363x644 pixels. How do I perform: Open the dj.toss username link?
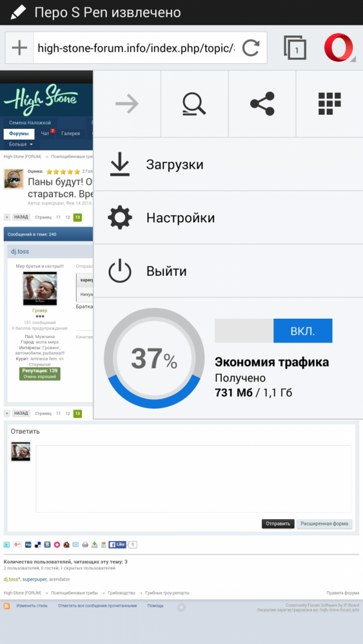pos(20,251)
